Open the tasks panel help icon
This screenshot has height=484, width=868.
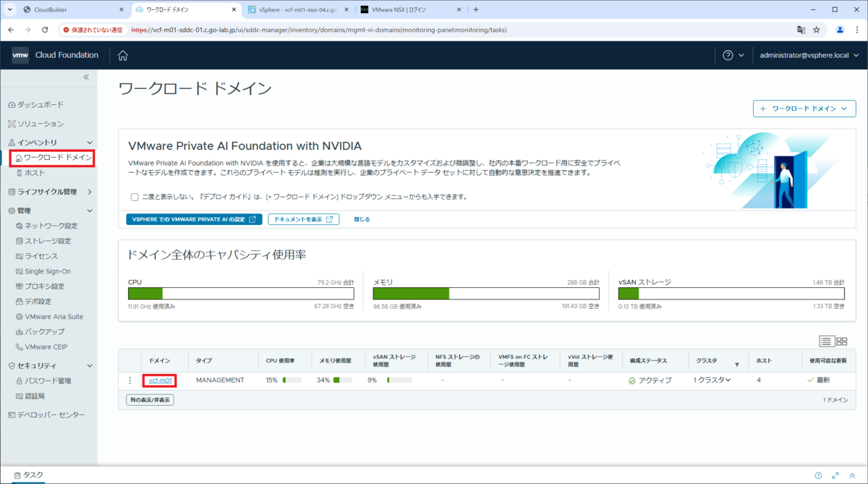(x=818, y=475)
